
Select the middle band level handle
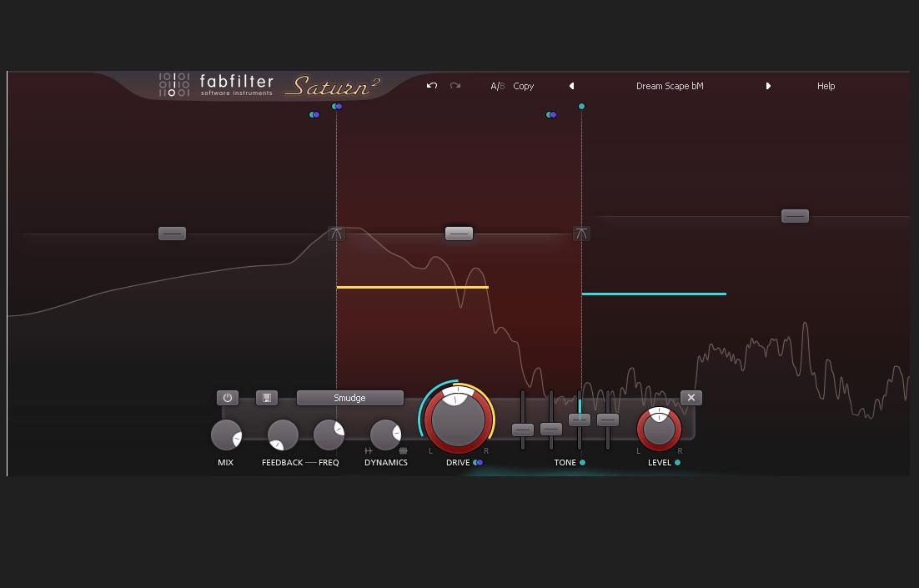click(x=459, y=234)
